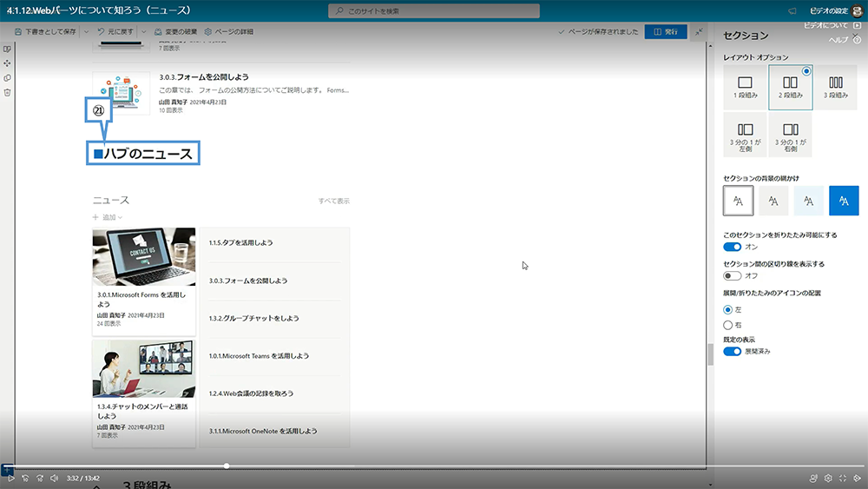Open 3.0.1.Microsoft Forms を活用しよう card title
Screen dimensions: 868x489
[x=141, y=300]
